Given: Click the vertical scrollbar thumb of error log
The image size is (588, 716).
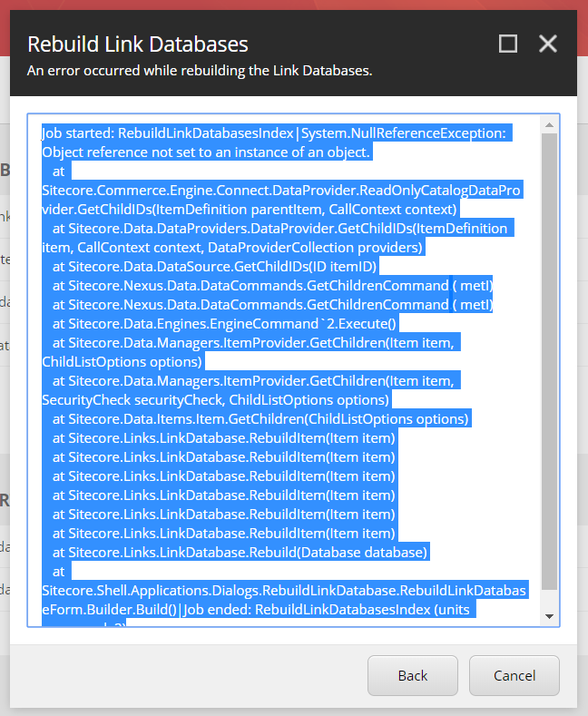Looking at the screenshot, I should coord(549,361).
